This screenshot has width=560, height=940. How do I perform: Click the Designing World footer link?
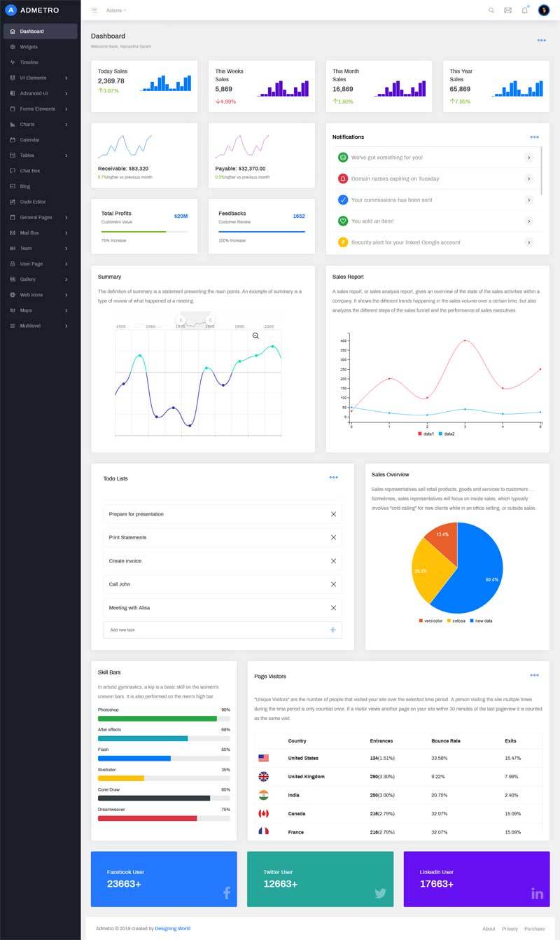[x=172, y=929]
